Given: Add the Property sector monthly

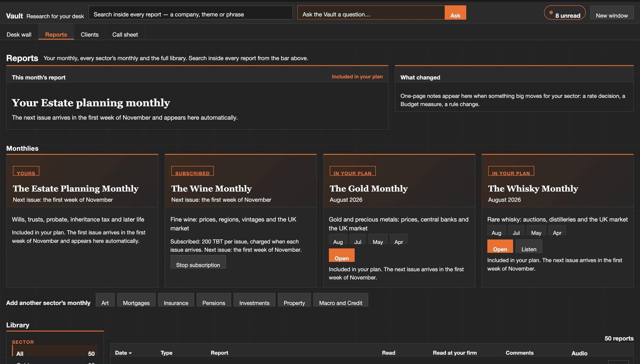Looking at the screenshot, I should tap(294, 300).
